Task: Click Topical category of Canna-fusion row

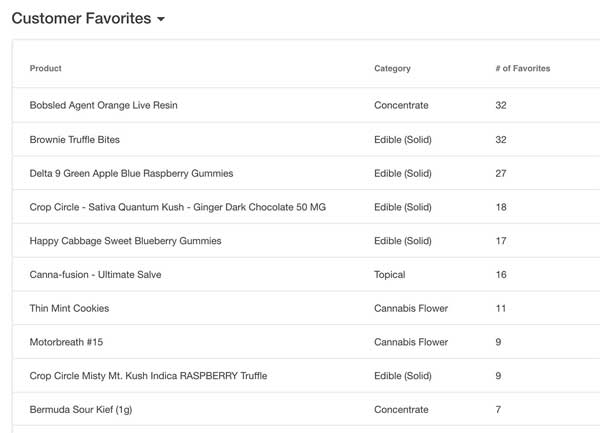Action: pyautogui.click(x=390, y=275)
